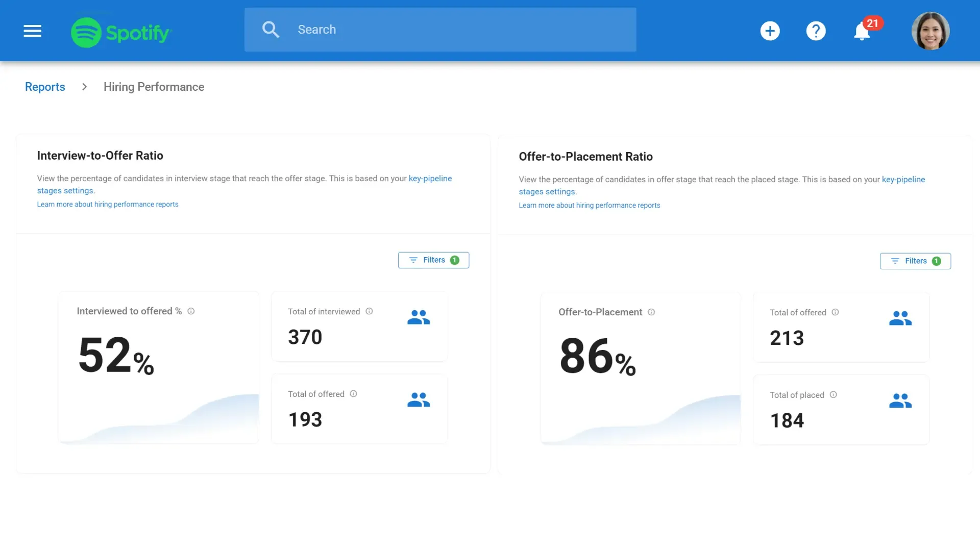
Task: Select the Hiring Performance breadcrumb item
Action: [x=153, y=87]
